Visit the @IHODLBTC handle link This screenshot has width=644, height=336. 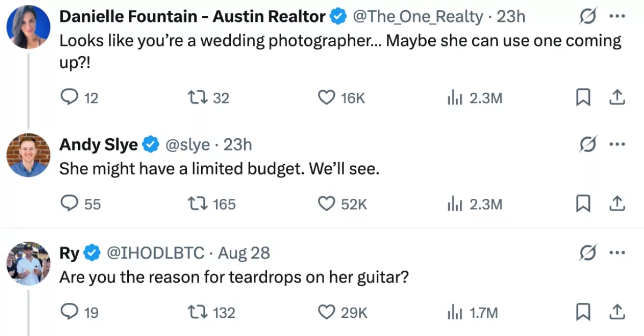click(156, 252)
